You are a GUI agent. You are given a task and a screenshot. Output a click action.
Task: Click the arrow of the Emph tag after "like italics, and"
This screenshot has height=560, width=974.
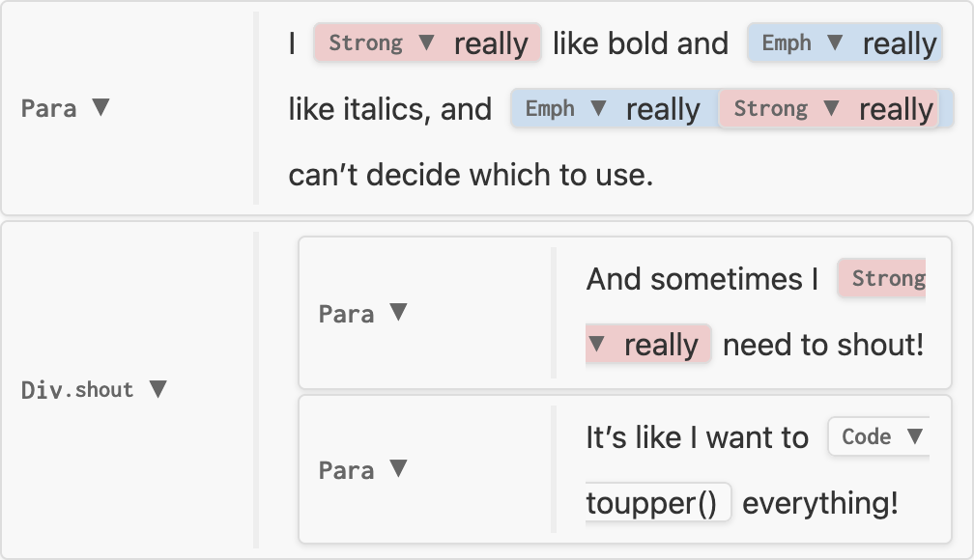[x=598, y=108]
